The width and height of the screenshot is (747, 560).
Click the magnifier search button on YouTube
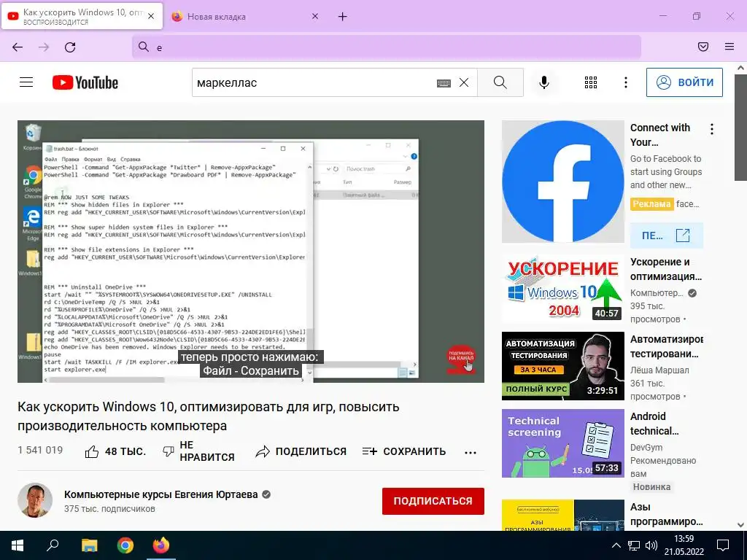coord(500,82)
